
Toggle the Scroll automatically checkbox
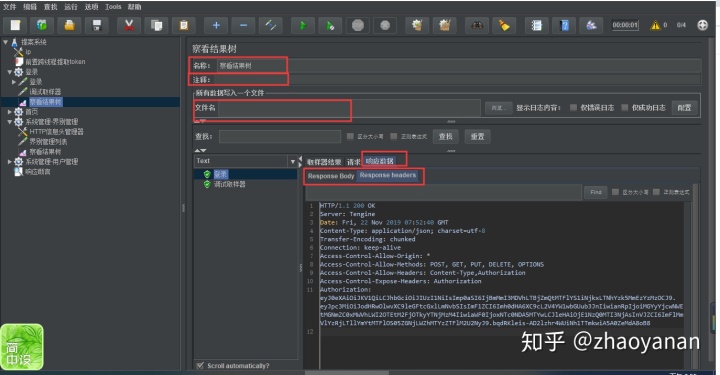tap(200, 365)
